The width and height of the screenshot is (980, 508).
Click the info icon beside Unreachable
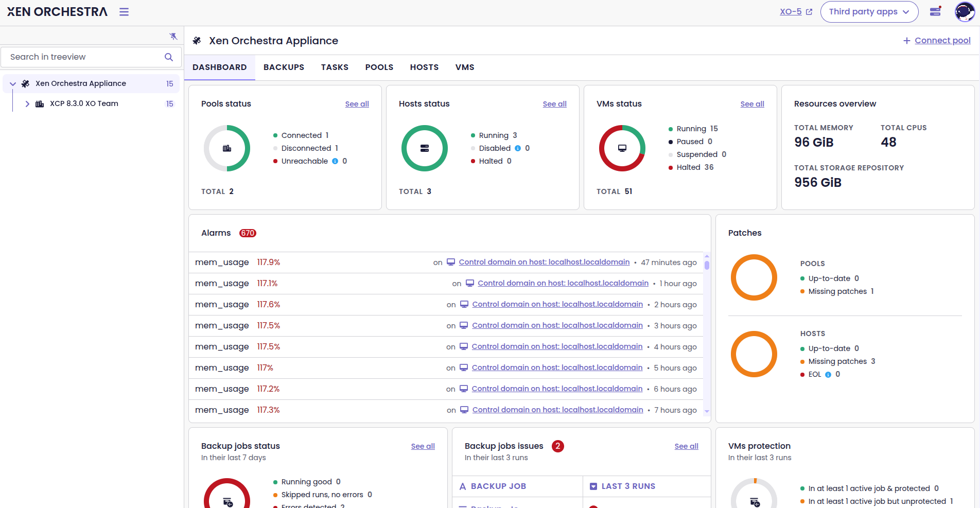335,161
